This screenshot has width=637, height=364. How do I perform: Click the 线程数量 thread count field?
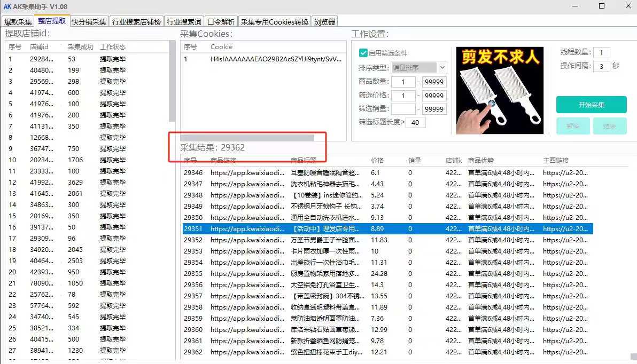coord(601,52)
